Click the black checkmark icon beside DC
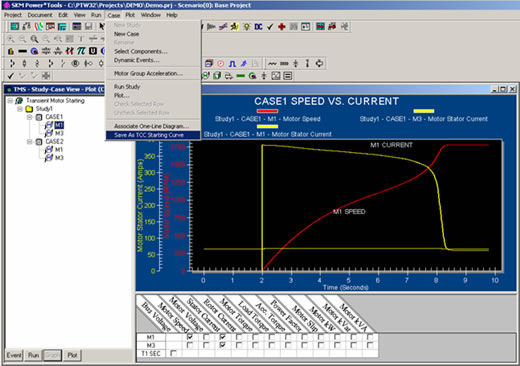Viewport: 520px width, 366px height. (270, 26)
